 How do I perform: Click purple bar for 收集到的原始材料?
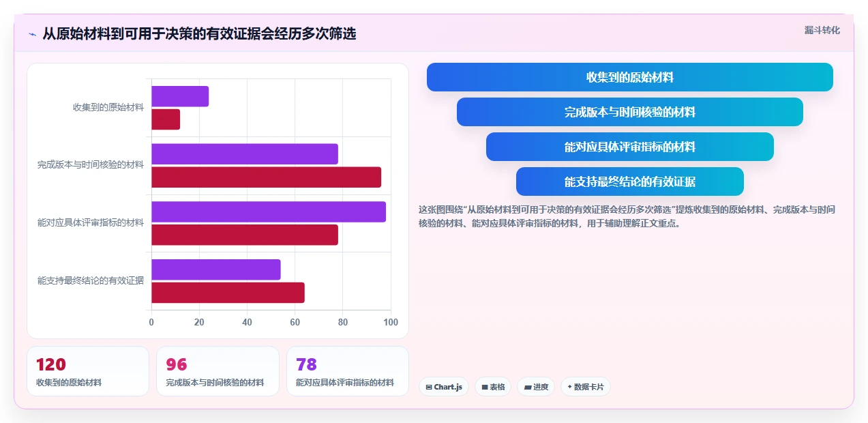pyautogui.click(x=180, y=96)
